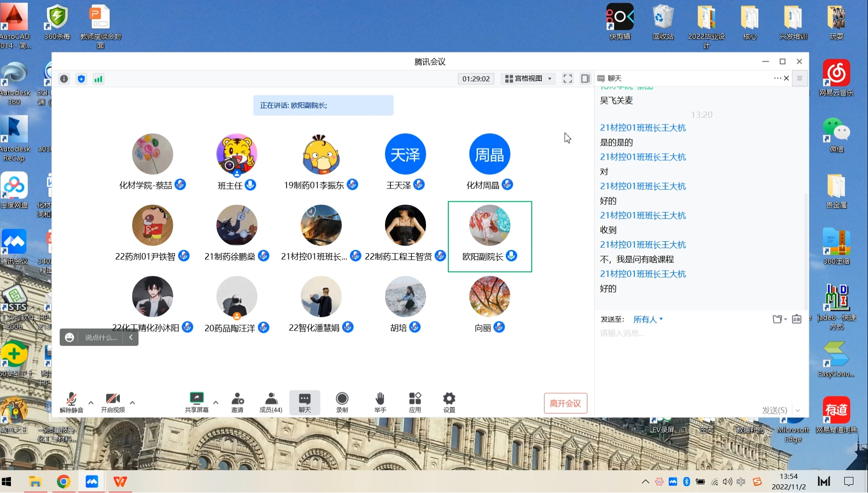Click the invite participants icon
This screenshot has width=868, height=493.
pyautogui.click(x=237, y=402)
